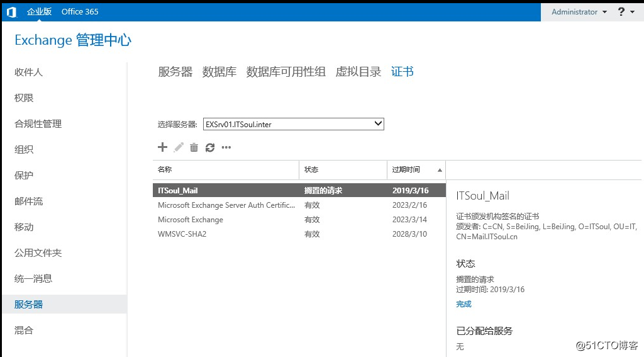This screenshot has height=357, width=644.
Task: Select the WMSVC-SHA2 certificate row
Action: pyautogui.click(x=299, y=234)
